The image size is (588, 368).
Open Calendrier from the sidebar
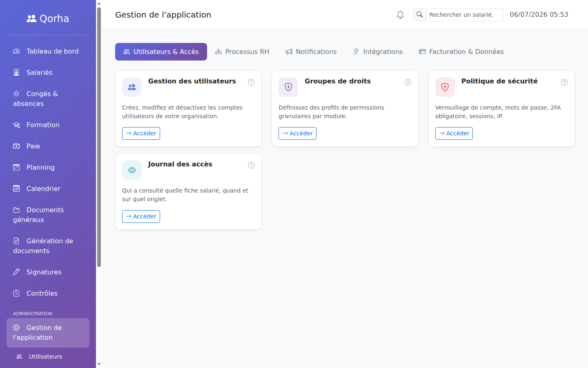(x=48, y=188)
